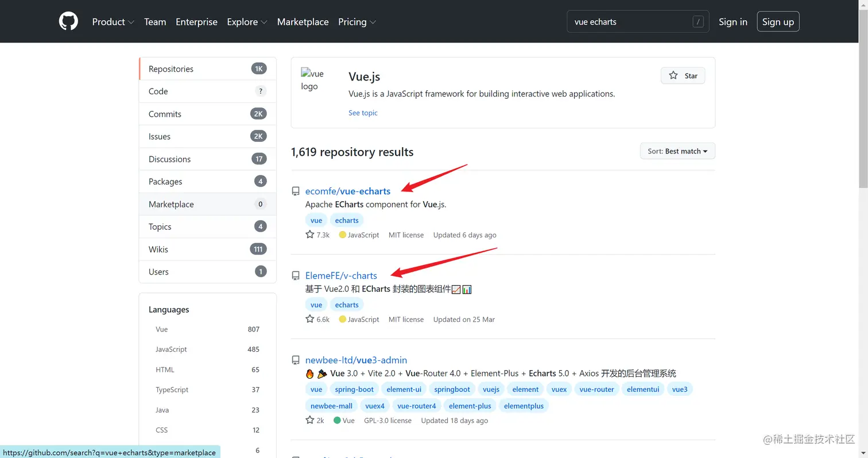Expand the Pricing menu
The width and height of the screenshot is (868, 458).
pos(357,22)
